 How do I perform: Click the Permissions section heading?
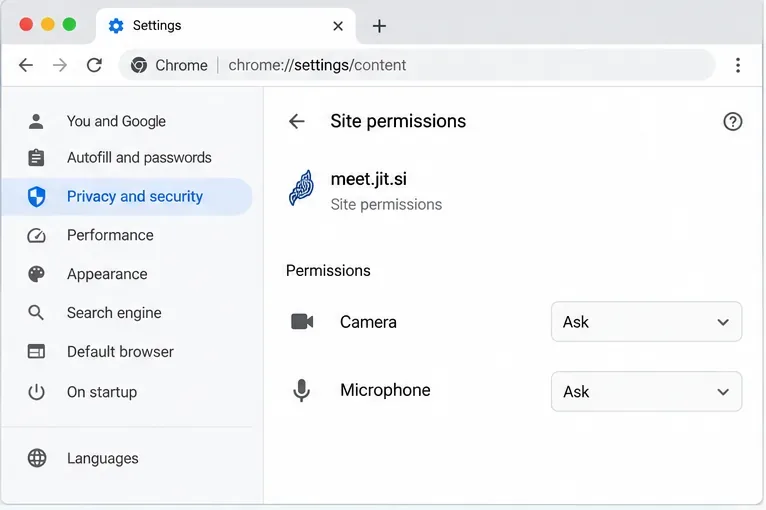[x=328, y=271]
